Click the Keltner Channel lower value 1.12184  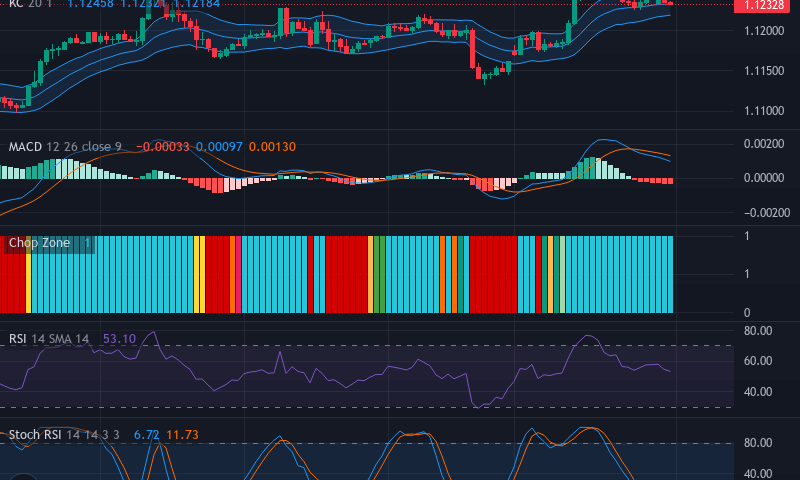click(197, 4)
